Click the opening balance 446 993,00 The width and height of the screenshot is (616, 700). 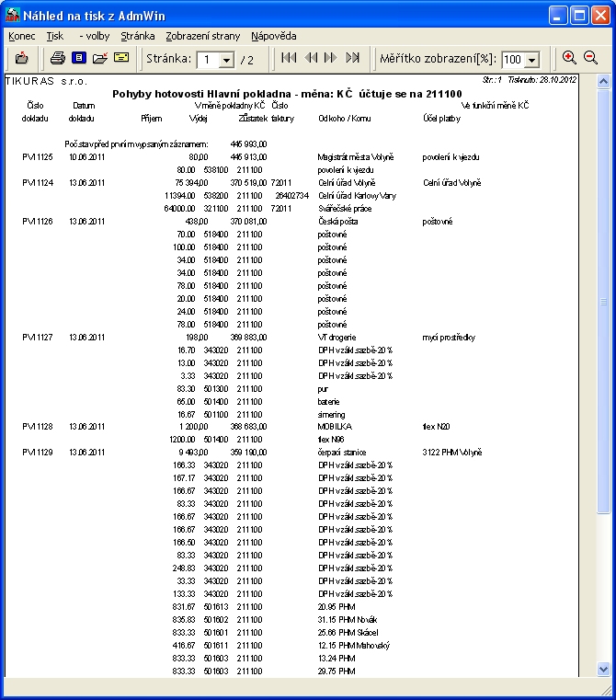(x=248, y=144)
